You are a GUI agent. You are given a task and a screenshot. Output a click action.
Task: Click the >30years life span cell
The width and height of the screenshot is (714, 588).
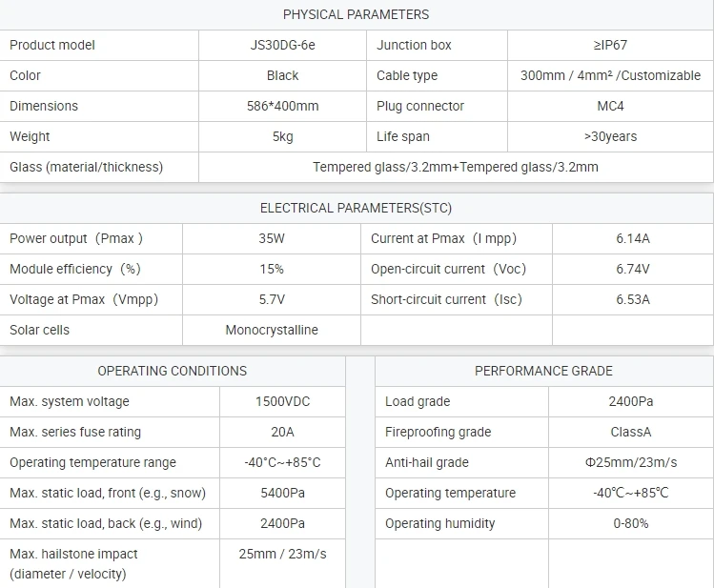(x=610, y=136)
